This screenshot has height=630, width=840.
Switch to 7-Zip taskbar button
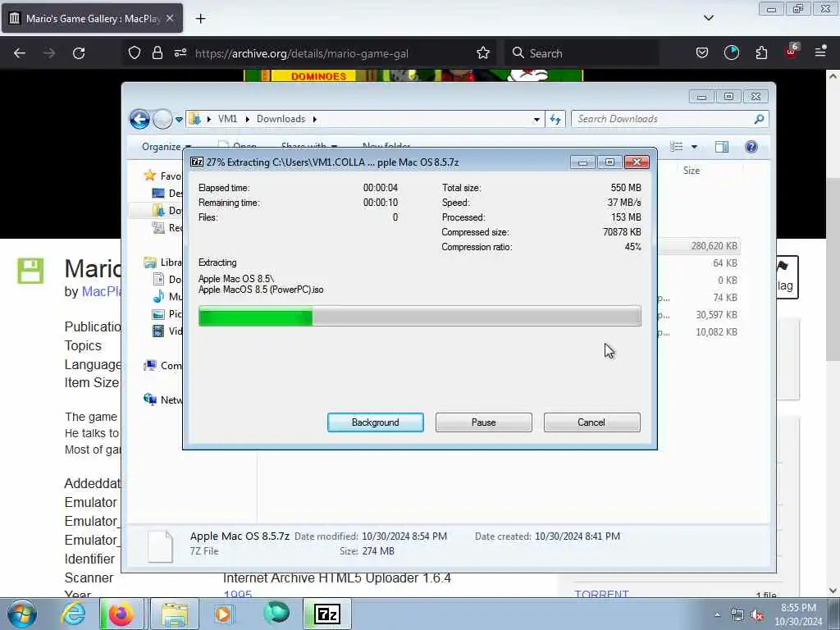coord(327,614)
